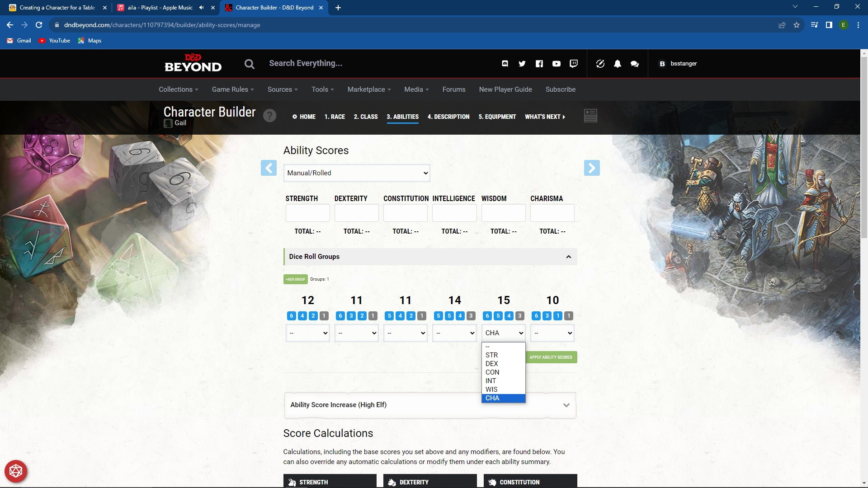Open the Discord icon in the header
Viewport: 868px width, 488px height.
coord(505,64)
